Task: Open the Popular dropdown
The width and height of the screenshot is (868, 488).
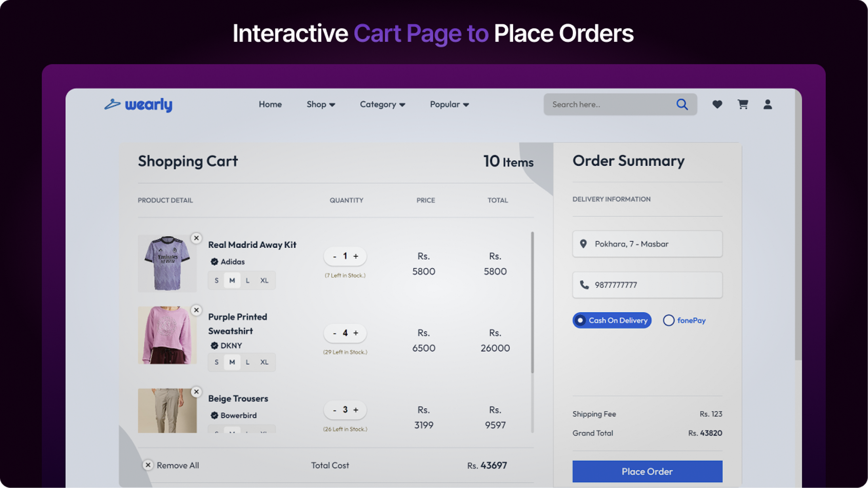Action: pos(448,104)
